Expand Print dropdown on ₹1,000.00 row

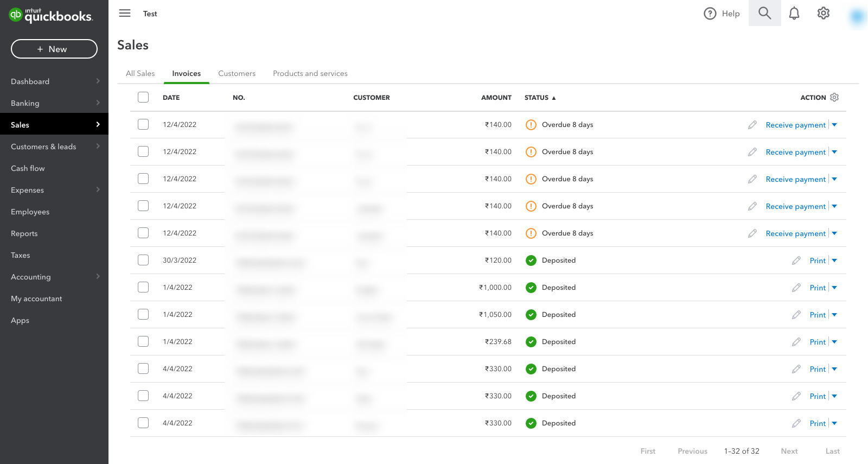834,288
